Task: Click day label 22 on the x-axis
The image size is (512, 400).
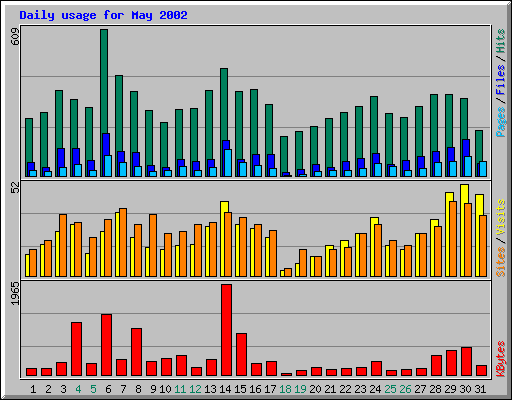Action: pyautogui.click(x=345, y=389)
